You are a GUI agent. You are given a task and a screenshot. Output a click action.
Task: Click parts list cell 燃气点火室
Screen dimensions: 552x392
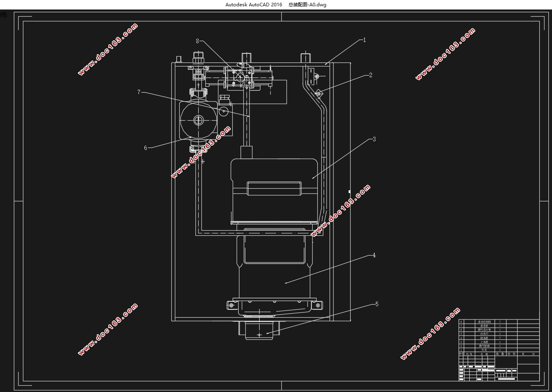(x=484, y=330)
